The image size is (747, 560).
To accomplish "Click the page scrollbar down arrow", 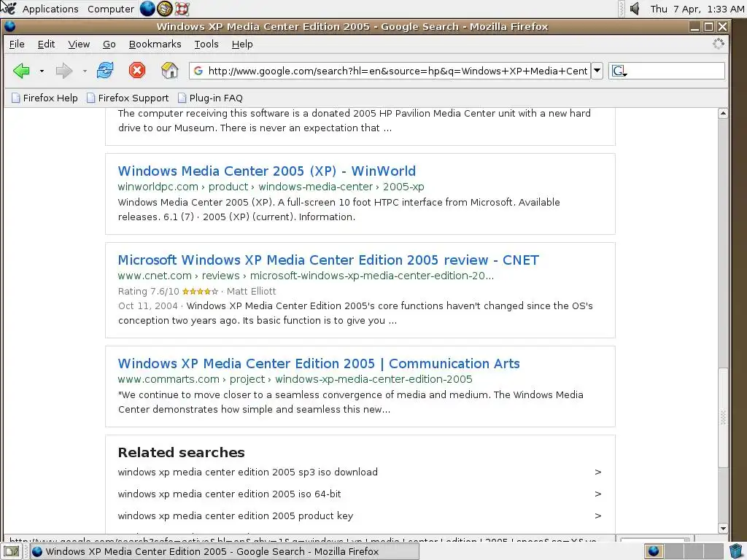I will pyautogui.click(x=723, y=528).
